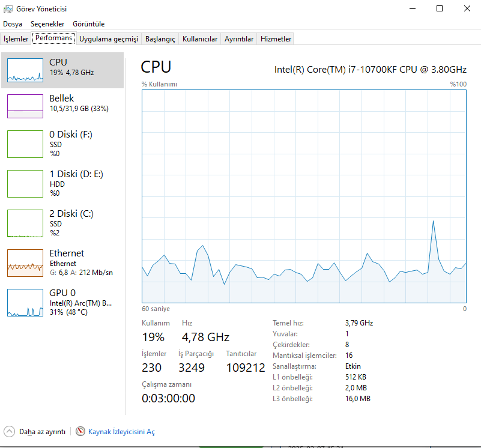
Task: Switch to the Başlangıç tab
Action: click(x=160, y=39)
